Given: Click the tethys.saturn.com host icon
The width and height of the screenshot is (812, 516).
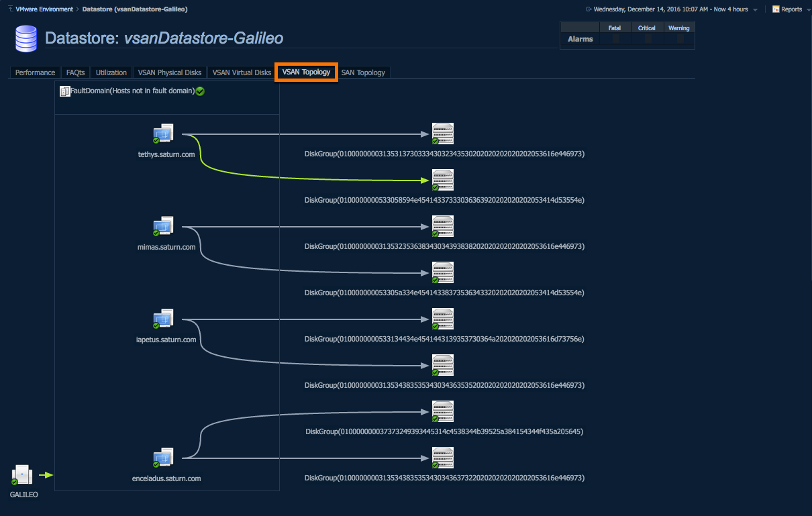Looking at the screenshot, I should point(163,134).
